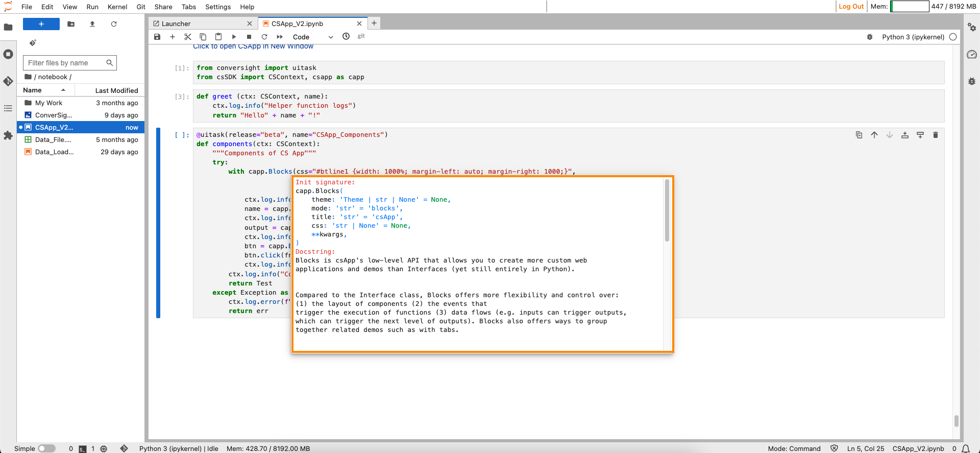Click the Upload Files icon
The width and height of the screenshot is (980, 453).
(92, 24)
